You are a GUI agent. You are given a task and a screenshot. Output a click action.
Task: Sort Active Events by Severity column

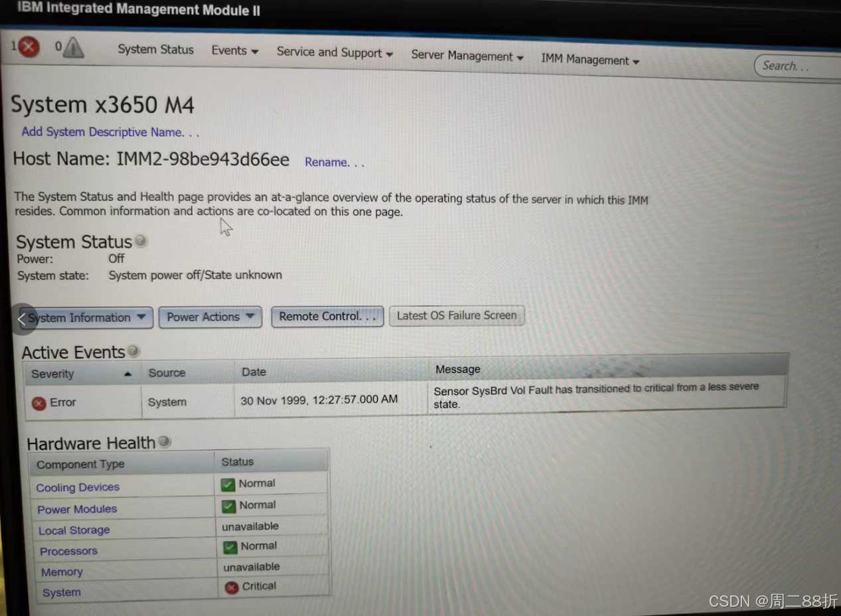[x=82, y=374]
